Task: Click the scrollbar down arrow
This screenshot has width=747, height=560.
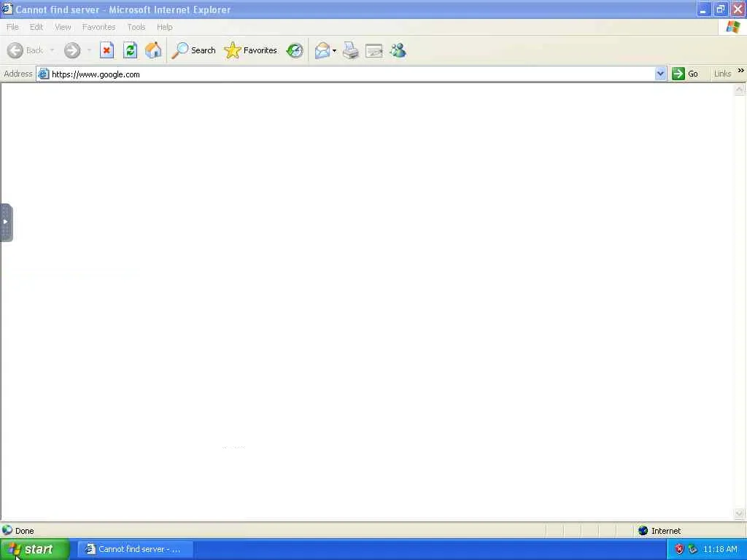Action: pyautogui.click(x=740, y=513)
